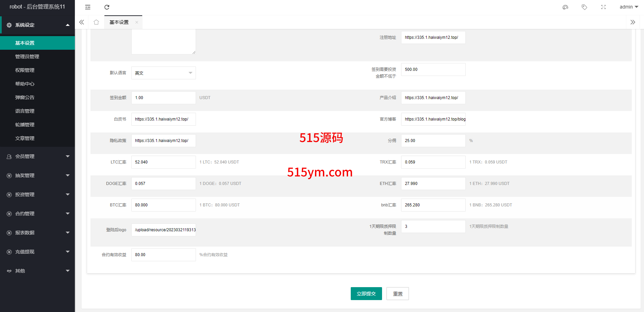644x312 pixels.
Task: Open the theme palette icon
Action: [565, 7]
